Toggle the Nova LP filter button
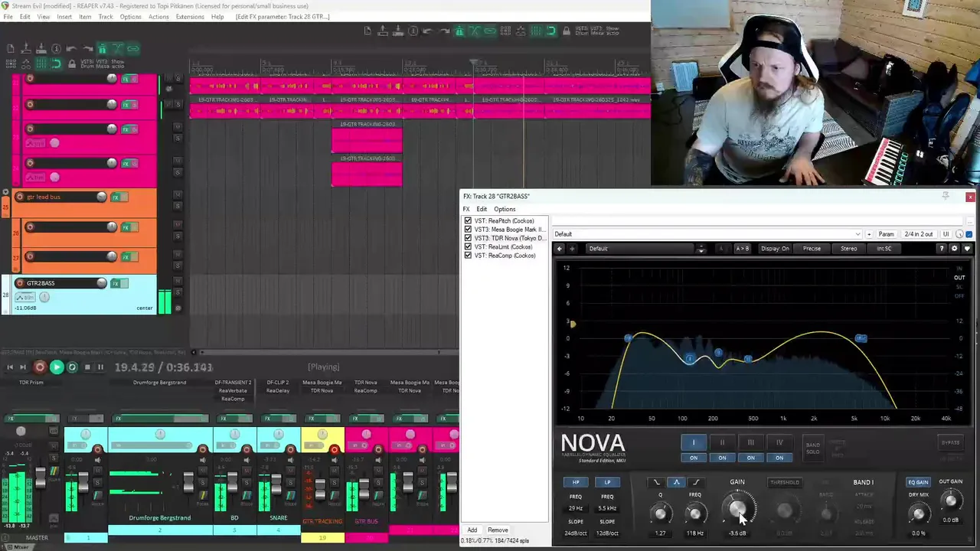The image size is (980, 551). point(607,482)
